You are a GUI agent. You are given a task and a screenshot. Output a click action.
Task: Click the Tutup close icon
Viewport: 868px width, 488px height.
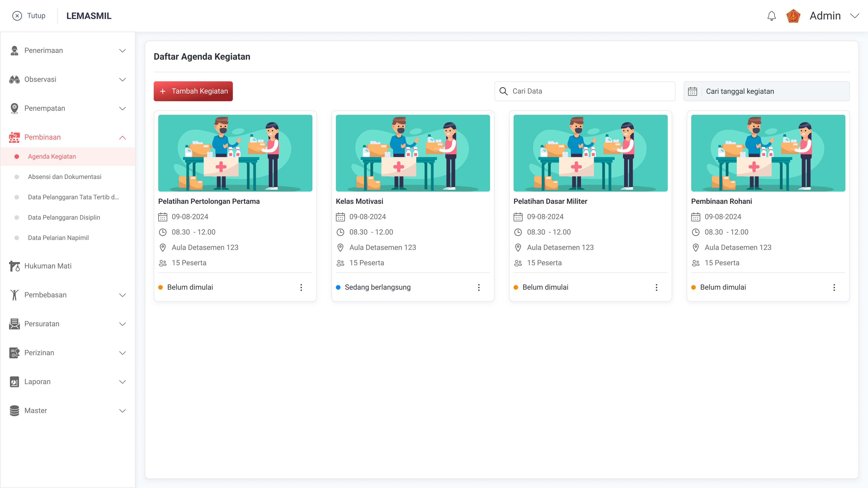point(17,16)
